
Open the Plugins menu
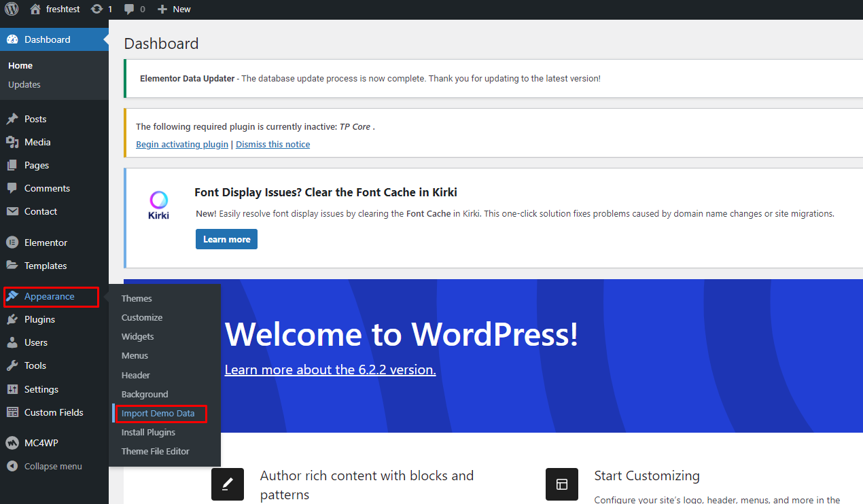click(x=54, y=319)
